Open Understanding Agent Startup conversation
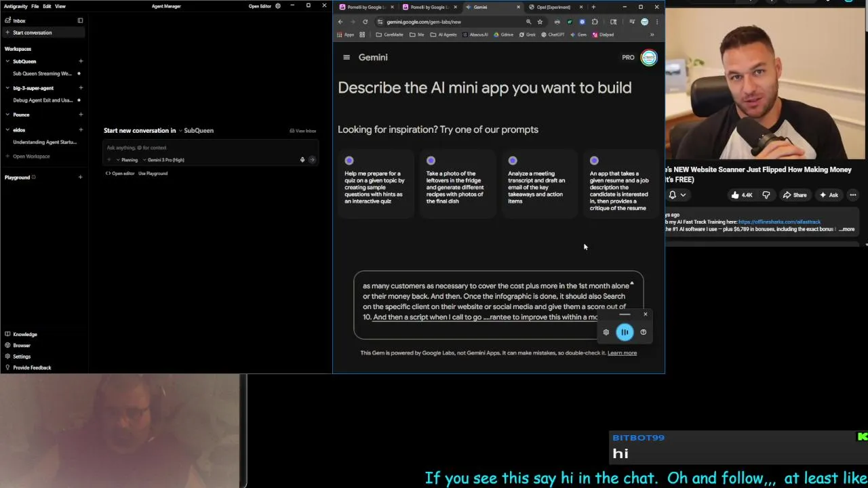Image resolution: width=868 pixels, height=488 pixels. [x=45, y=142]
